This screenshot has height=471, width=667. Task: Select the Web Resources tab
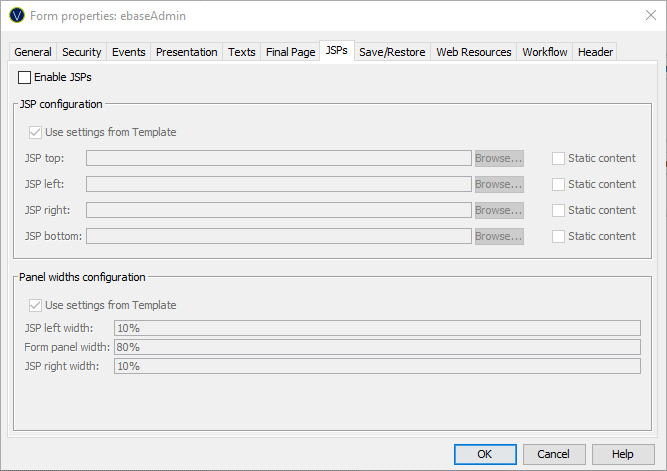(473, 52)
